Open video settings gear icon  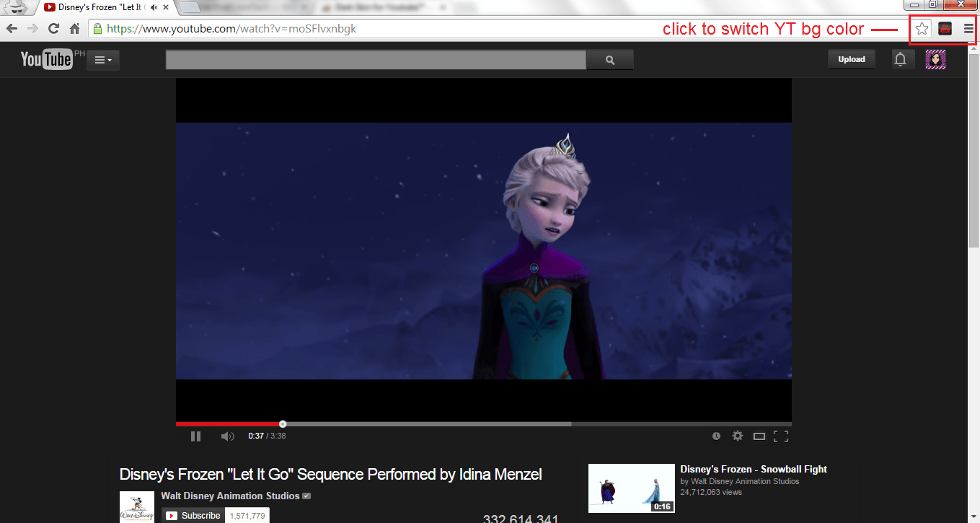coord(737,436)
